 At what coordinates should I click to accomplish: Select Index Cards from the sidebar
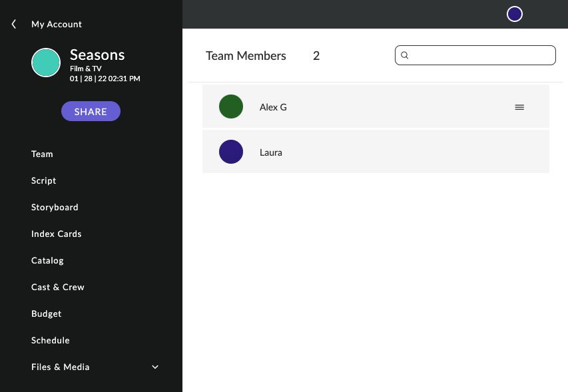pyautogui.click(x=56, y=234)
